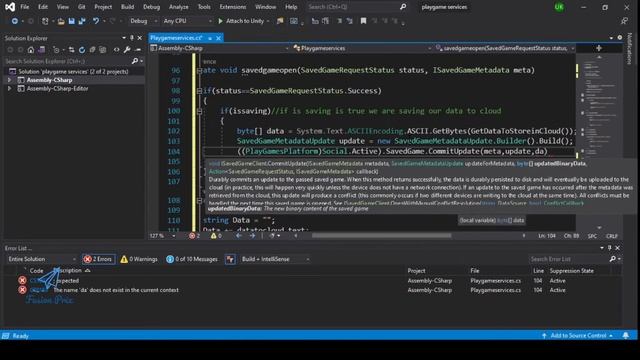Open the Assembly-CSharp project scope dropdown
640x360 pixels.
pyautogui.click(x=220, y=48)
